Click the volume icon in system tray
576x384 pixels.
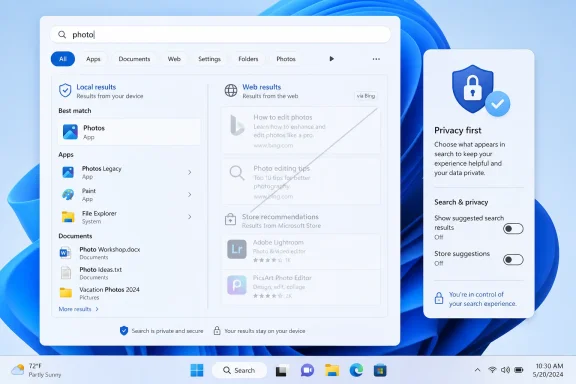[x=505, y=370]
